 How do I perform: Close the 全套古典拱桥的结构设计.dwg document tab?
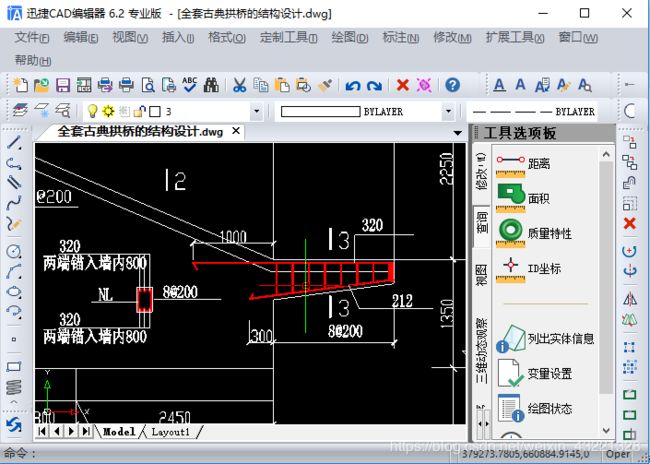point(236,131)
